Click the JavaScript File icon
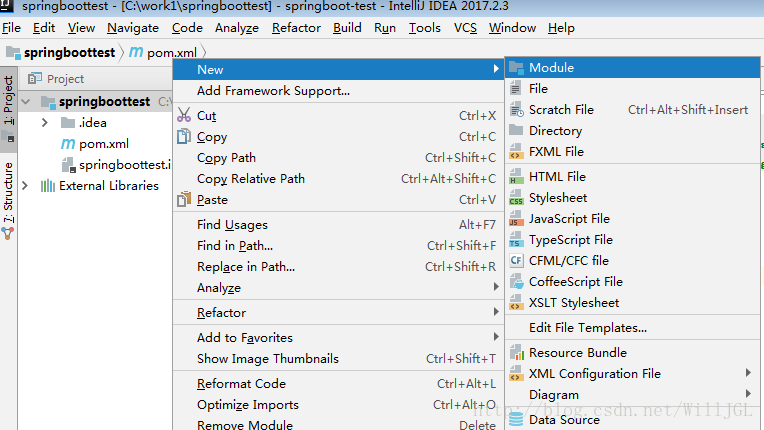Image resolution: width=764 pixels, height=430 pixels. (516, 219)
